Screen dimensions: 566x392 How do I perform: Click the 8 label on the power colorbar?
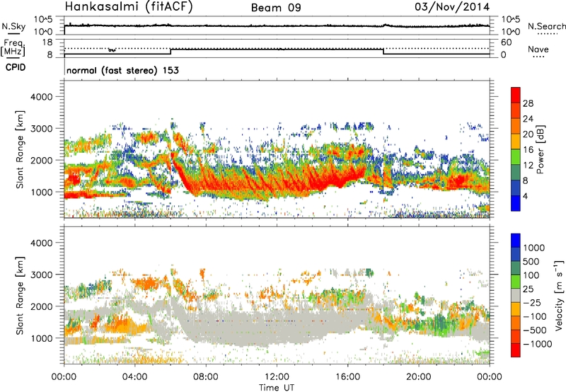(526, 181)
